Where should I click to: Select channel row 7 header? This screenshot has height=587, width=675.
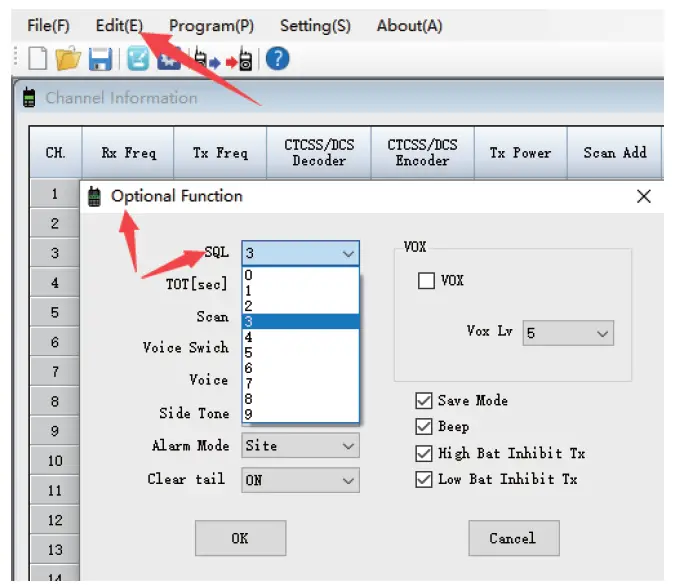pyautogui.click(x=55, y=372)
